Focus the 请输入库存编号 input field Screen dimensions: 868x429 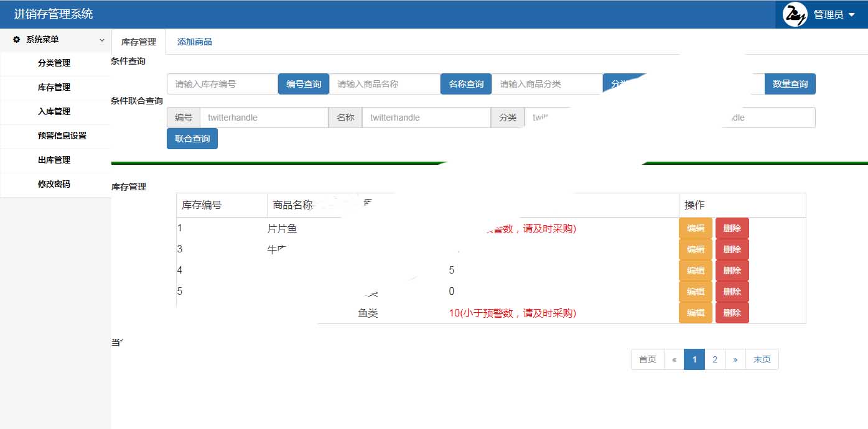point(222,84)
